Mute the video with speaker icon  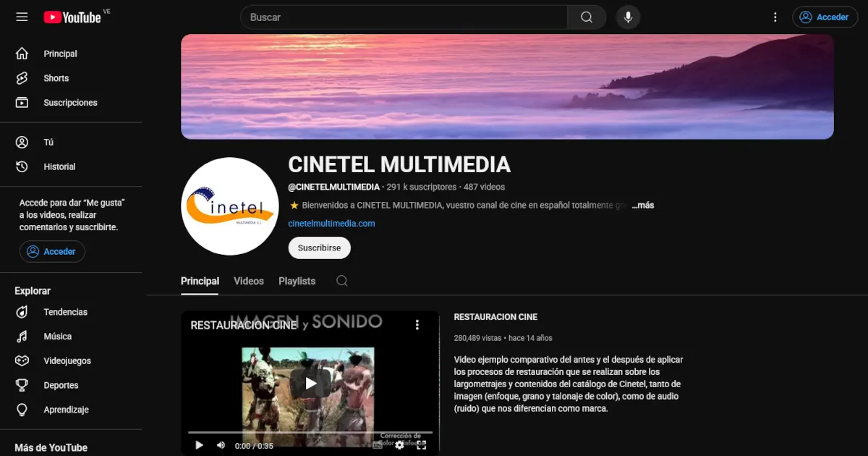(221, 445)
